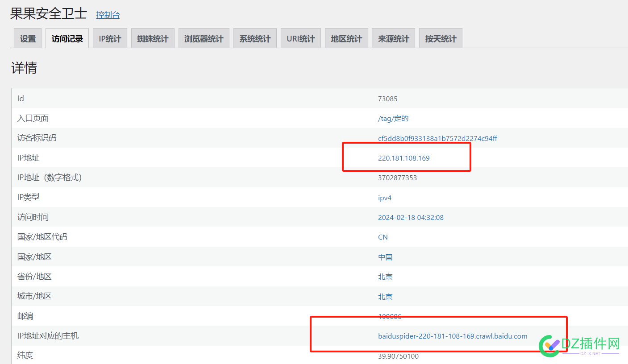Click the 详情 heading

(24, 68)
